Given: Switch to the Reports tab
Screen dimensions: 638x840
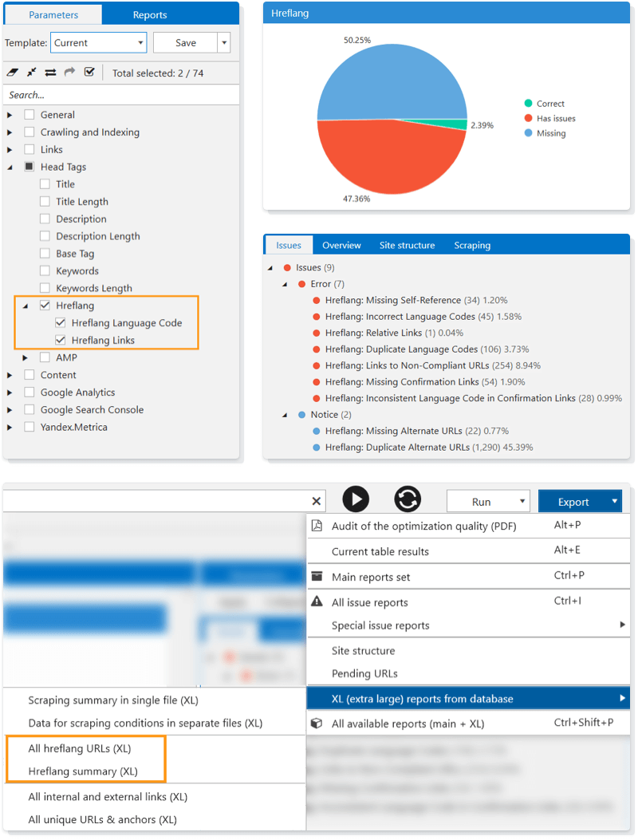Looking at the screenshot, I should [x=150, y=14].
